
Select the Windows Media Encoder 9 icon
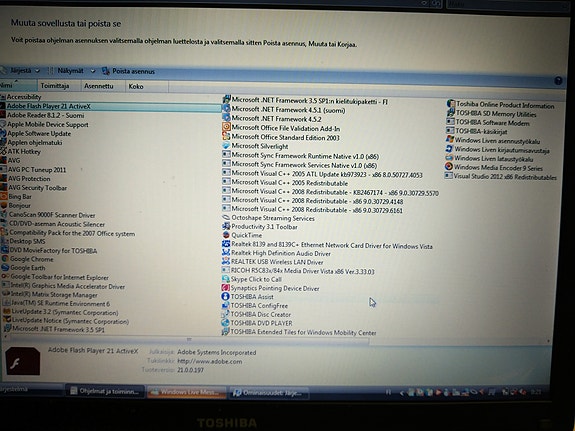449,167
